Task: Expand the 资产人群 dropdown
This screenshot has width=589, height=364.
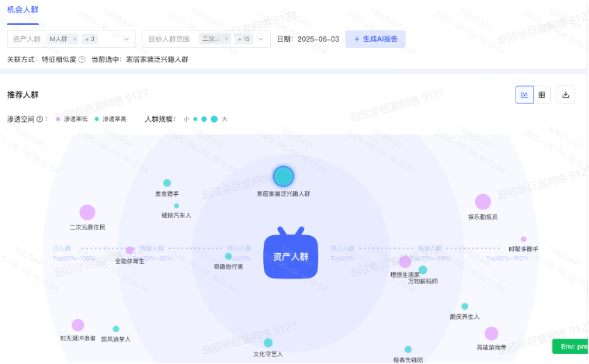Action: pos(126,39)
